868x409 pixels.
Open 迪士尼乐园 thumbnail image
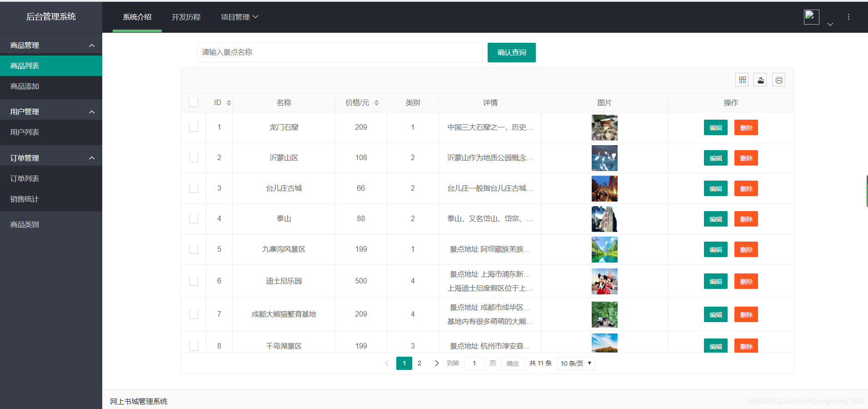pyautogui.click(x=604, y=281)
